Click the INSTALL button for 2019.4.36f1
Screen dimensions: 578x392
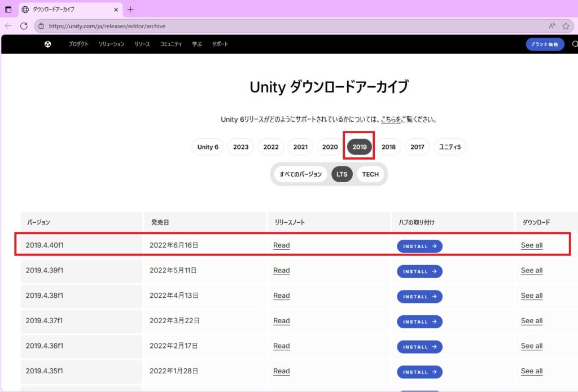[419, 347]
